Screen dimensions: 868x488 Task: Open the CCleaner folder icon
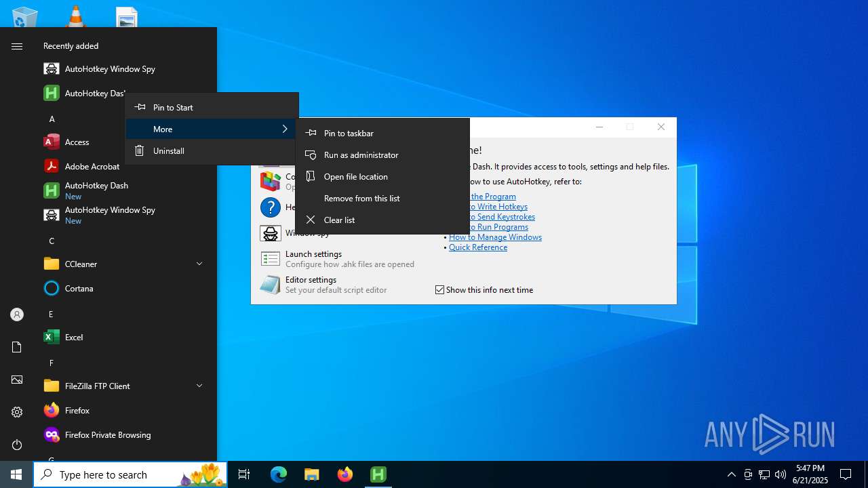click(x=52, y=264)
